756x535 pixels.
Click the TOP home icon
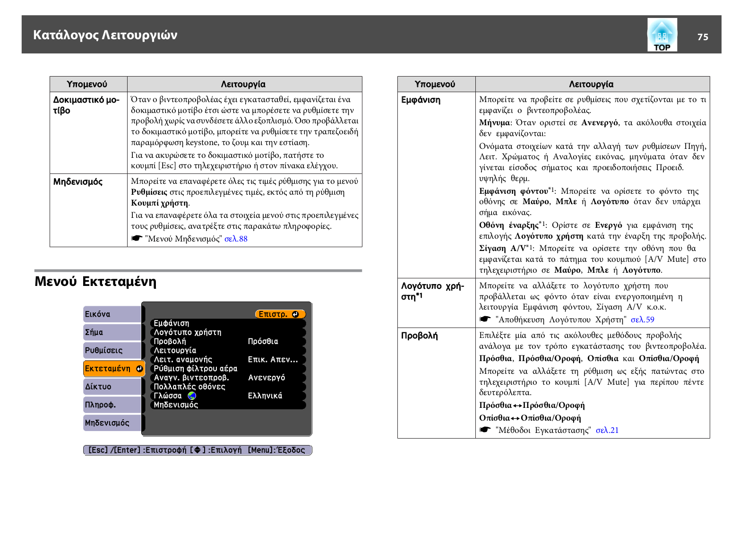tap(662, 35)
